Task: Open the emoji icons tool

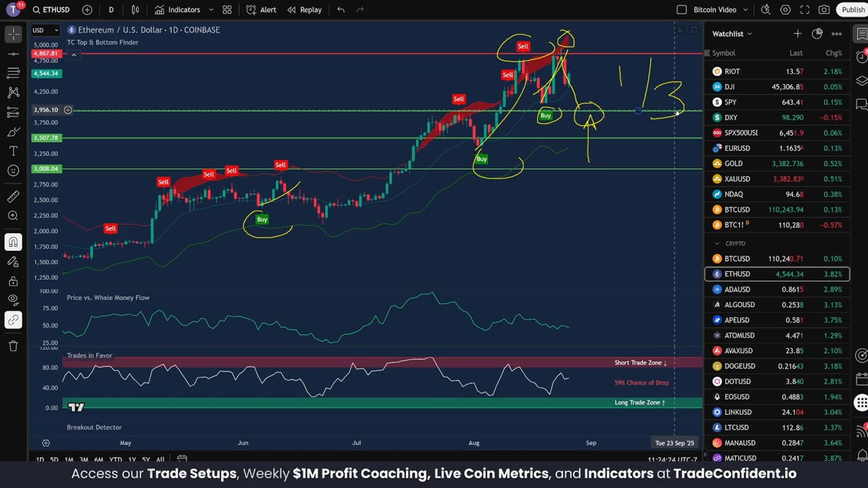Action: pyautogui.click(x=13, y=171)
